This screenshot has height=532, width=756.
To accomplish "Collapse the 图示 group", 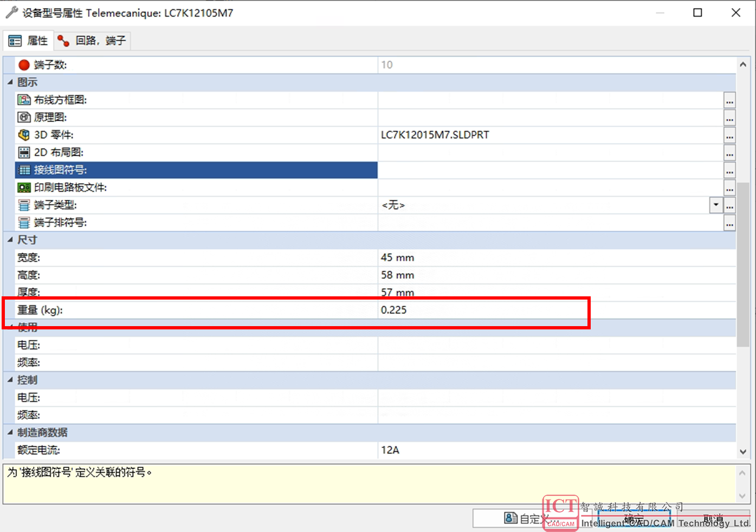I will coord(10,82).
